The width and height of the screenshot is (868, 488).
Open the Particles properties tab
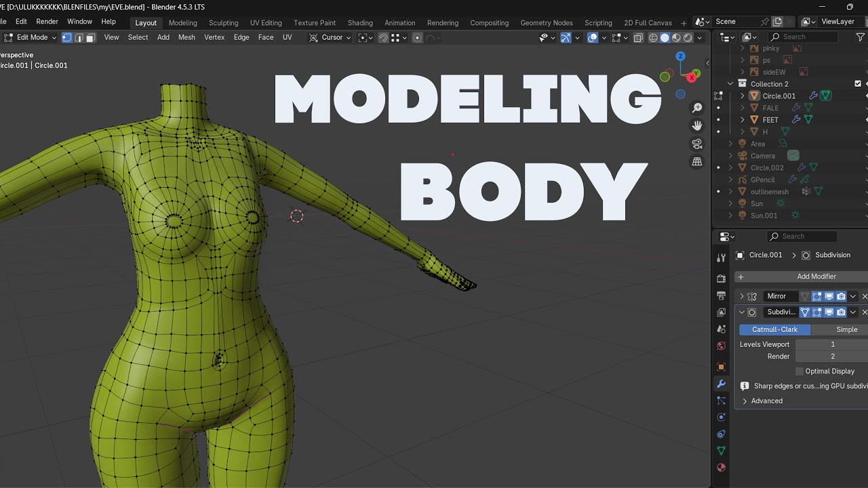pyautogui.click(x=721, y=401)
